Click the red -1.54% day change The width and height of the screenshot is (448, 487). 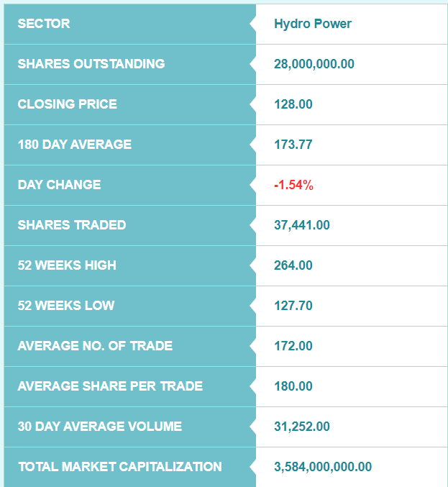(293, 185)
